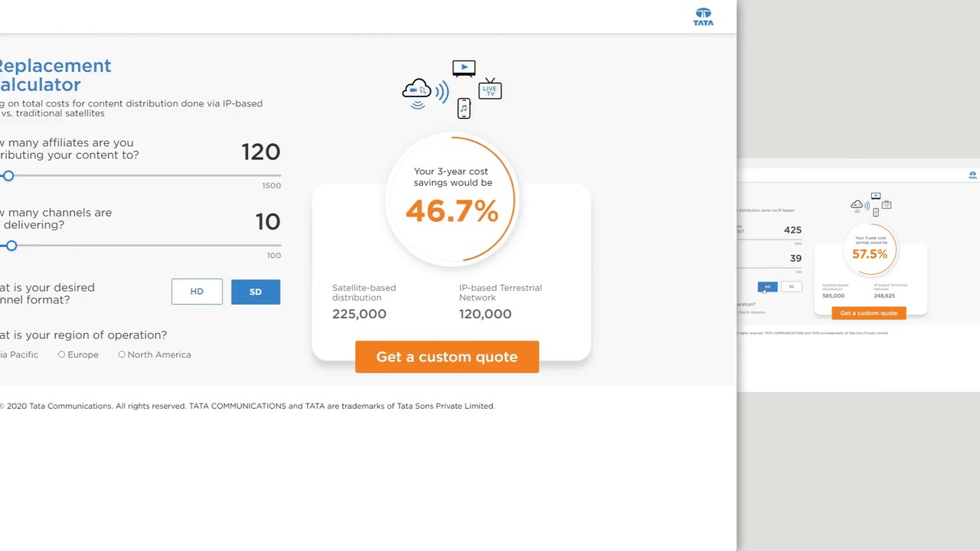Click the 585,000 value in the right window

(833, 295)
